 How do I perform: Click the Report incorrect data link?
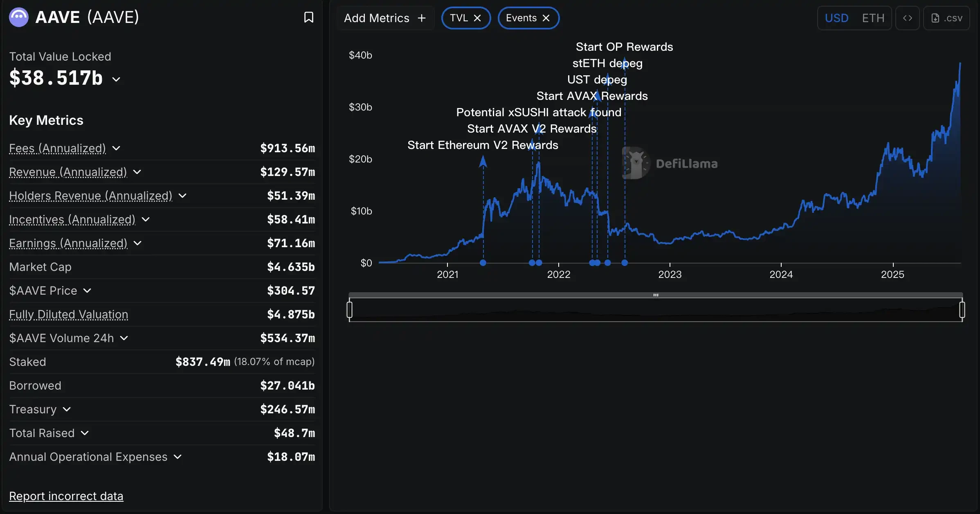[66, 496]
